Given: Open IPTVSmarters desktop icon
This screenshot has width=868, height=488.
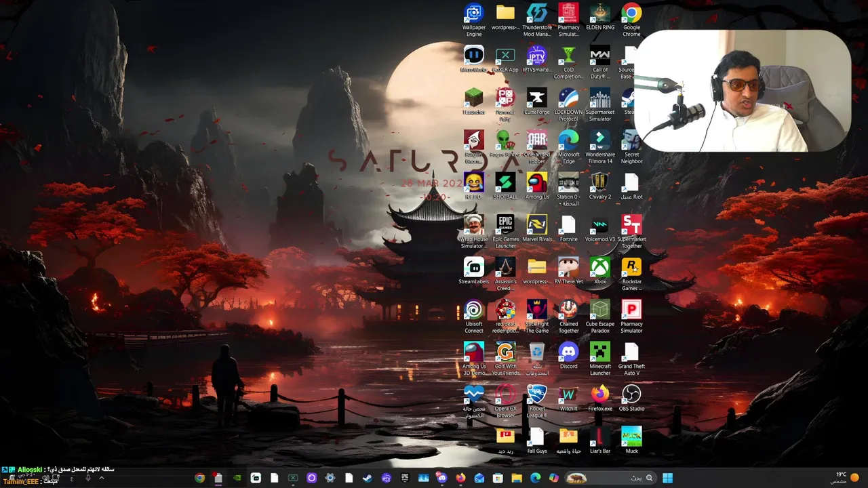Looking at the screenshot, I should [536, 59].
